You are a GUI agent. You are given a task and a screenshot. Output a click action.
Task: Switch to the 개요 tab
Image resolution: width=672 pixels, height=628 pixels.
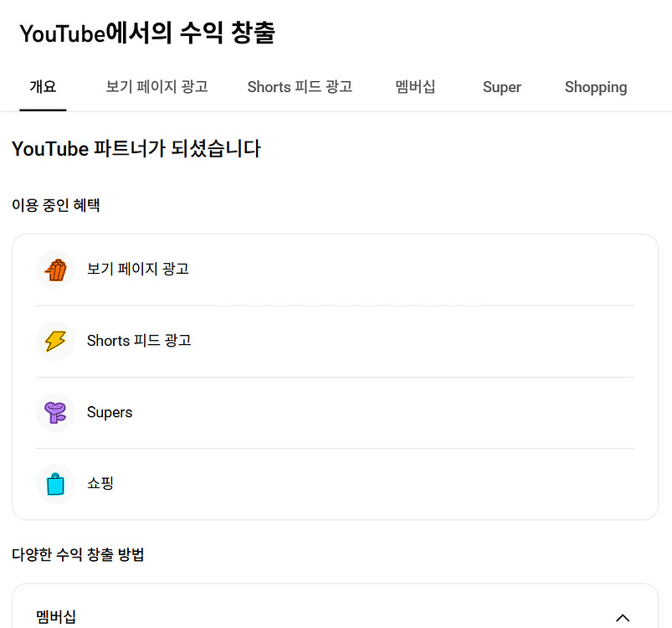click(43, 87)
